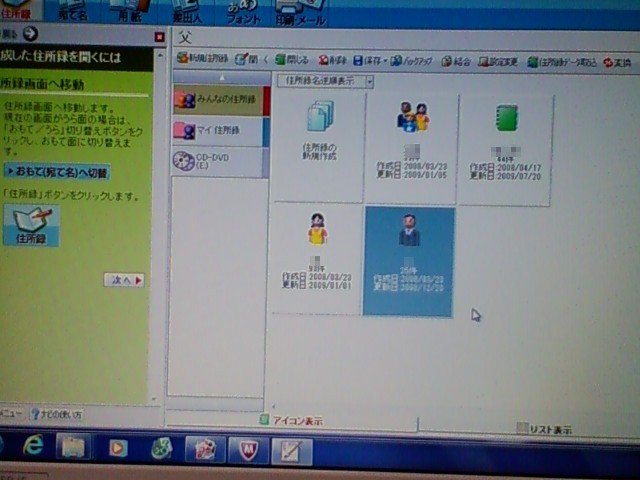Open ナビの使い方 help link
The width and height of the screenshot is (640, 480).
[x=57, y=415]
